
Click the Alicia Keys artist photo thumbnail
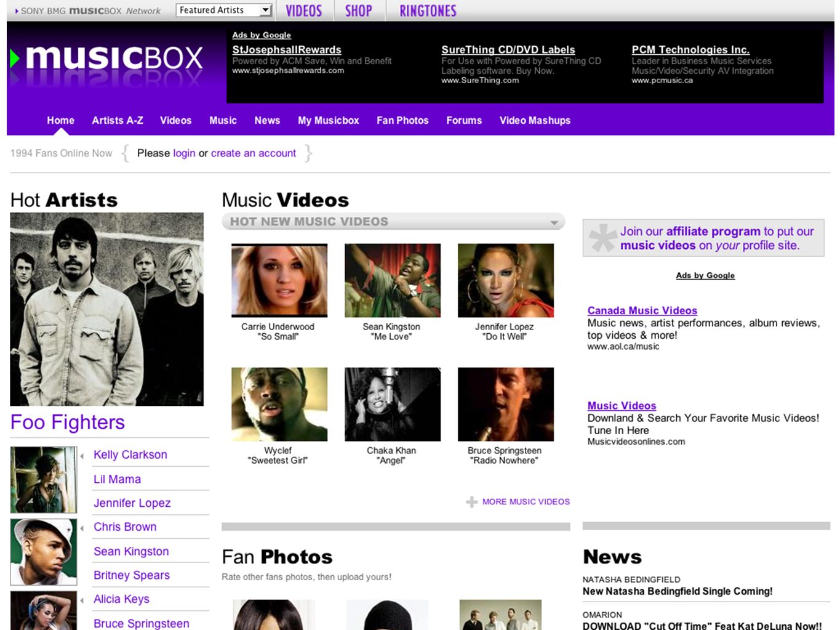[x=44, y=610]
